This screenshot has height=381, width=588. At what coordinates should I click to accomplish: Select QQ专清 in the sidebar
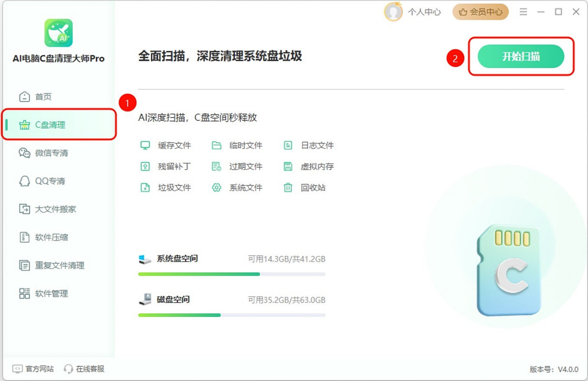[49, 181]
